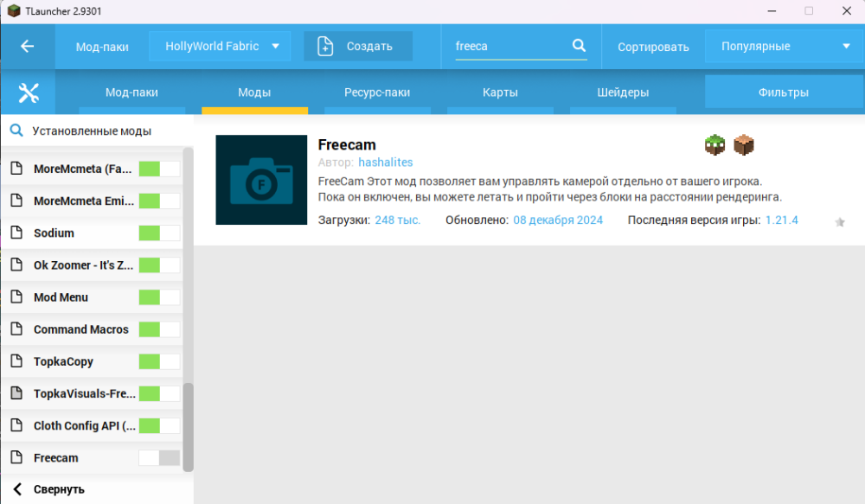
Task: Click the TLauncher app icon in title bar
Action: pyautogui.click(x=14, y=11)
